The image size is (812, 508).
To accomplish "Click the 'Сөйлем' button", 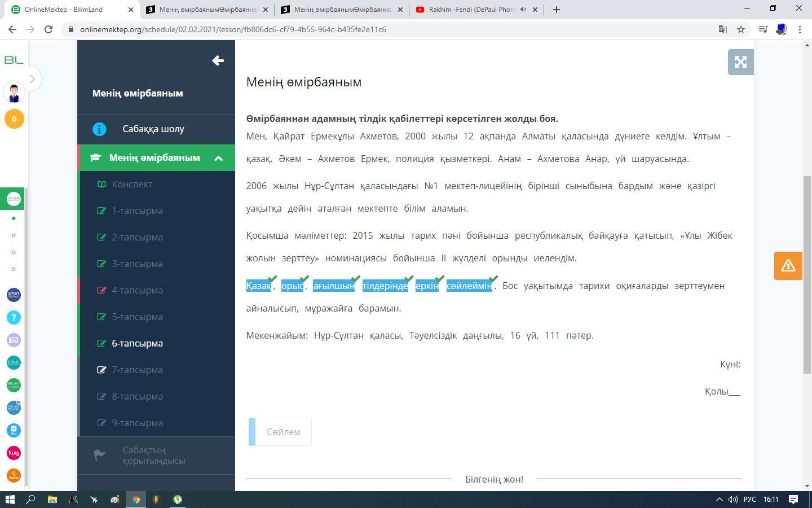I will [280, 432].
